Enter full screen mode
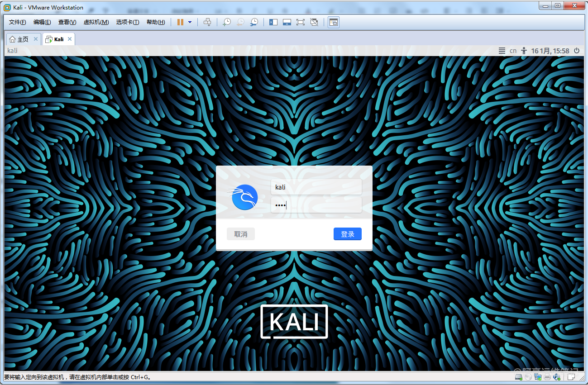The image size is (588, 385). 301,22
